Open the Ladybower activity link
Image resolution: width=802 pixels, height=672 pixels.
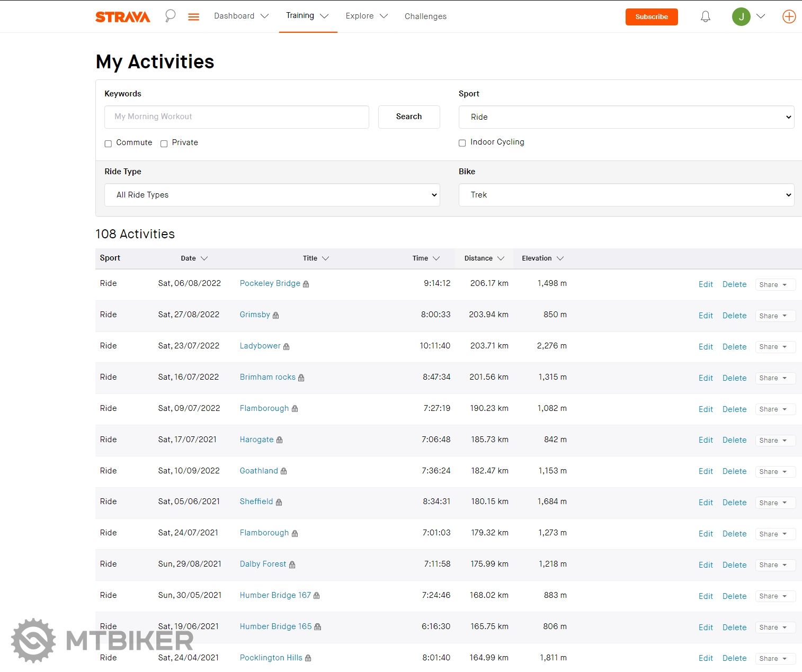pos(260,346)
